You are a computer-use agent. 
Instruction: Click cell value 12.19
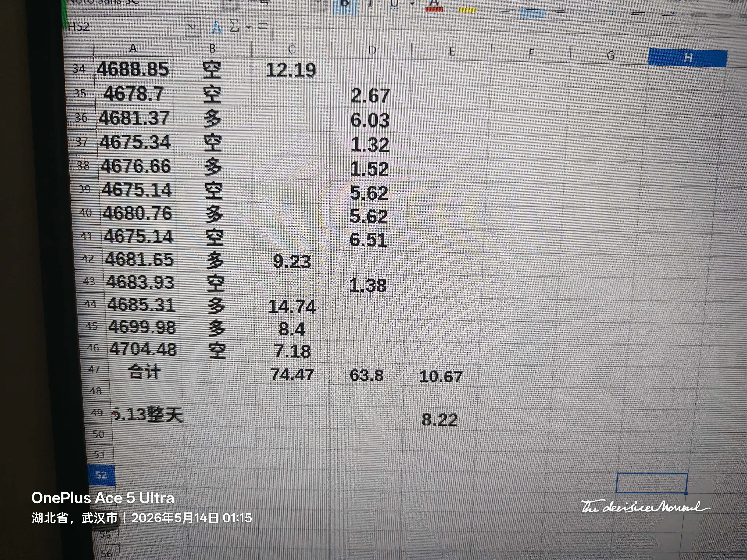(x=291, y=70)
